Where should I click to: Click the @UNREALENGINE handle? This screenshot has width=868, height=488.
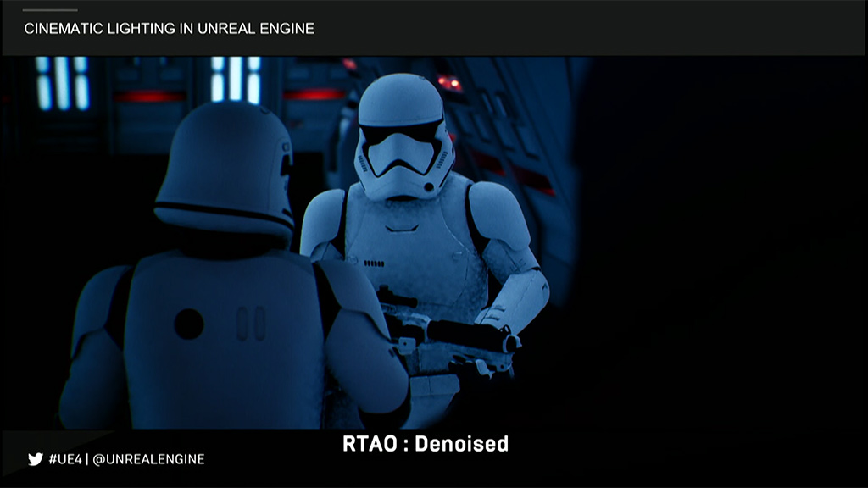tap(148, 459)
